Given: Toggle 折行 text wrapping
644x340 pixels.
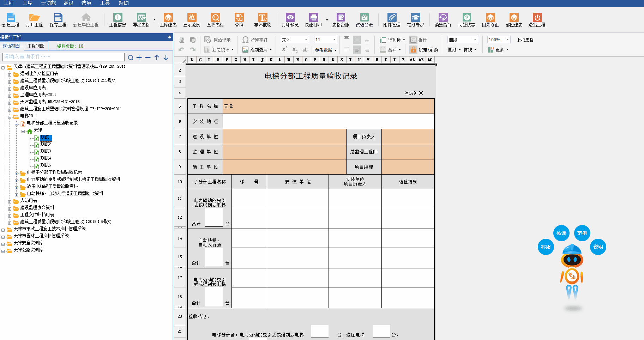Looking at the screenshot, I should [x=419, y=40].
